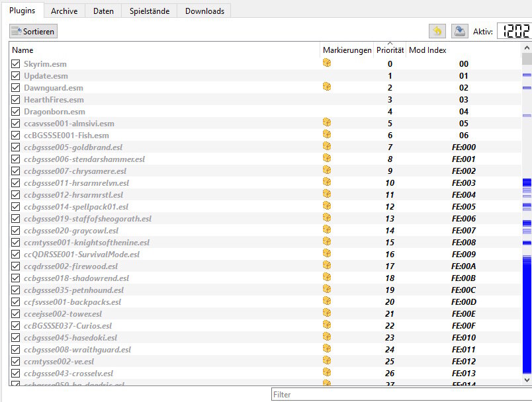Click the scrollbar down arrow
Image resolution: width=532 pixels, height=402 pixels.
coord(527,380)
